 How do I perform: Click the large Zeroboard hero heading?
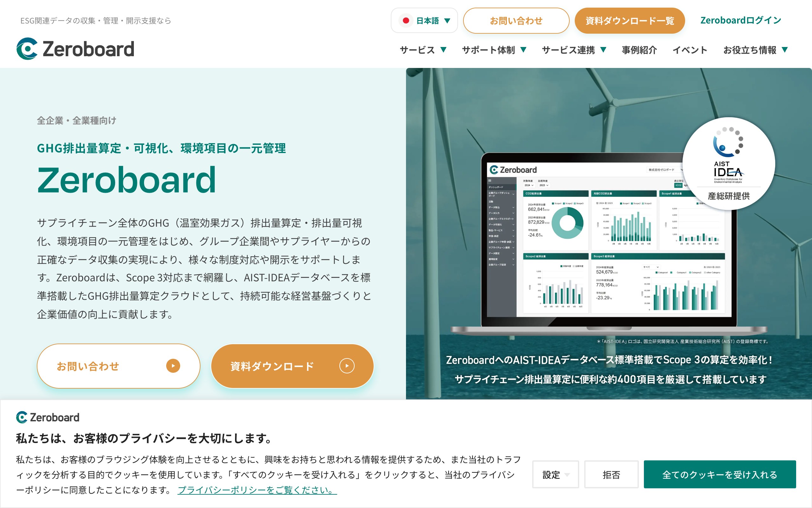127,180
